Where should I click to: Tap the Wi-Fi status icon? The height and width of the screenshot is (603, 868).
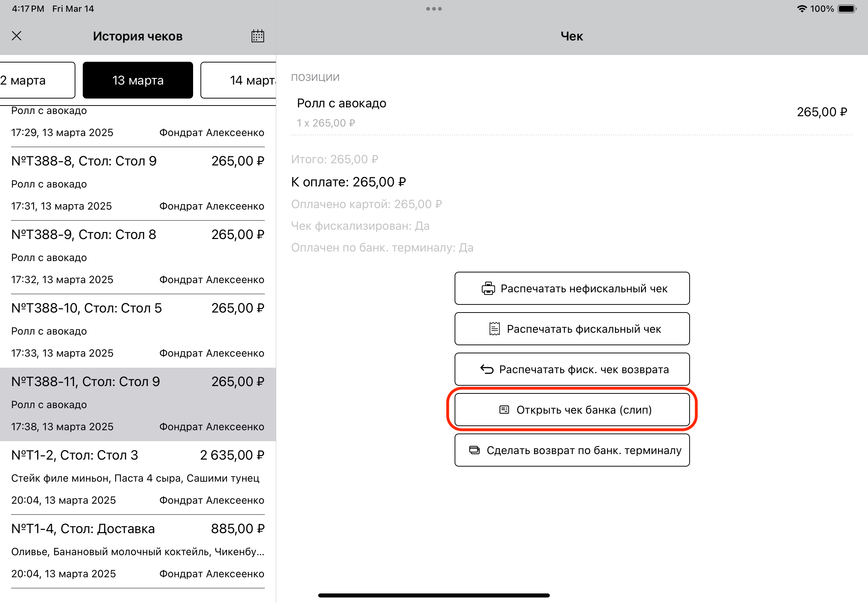(801, 9)
